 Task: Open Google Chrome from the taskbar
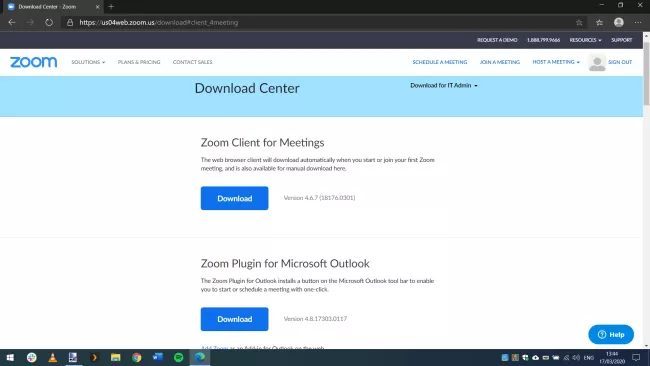pyautogui.click(x=137, y=357)
